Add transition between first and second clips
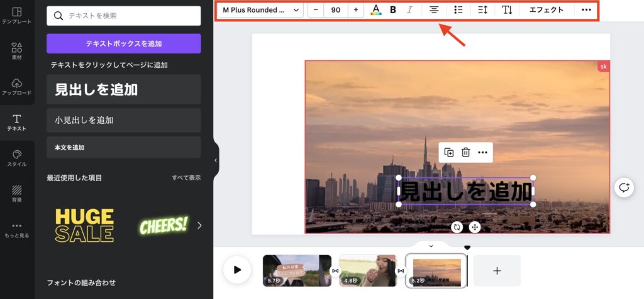Image resolution: width=644 pixels, height=299 pixels. tap(335, 271)
